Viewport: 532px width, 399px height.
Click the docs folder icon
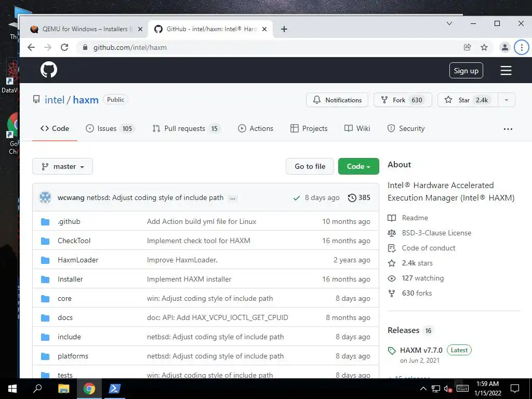tap(45, 318)
